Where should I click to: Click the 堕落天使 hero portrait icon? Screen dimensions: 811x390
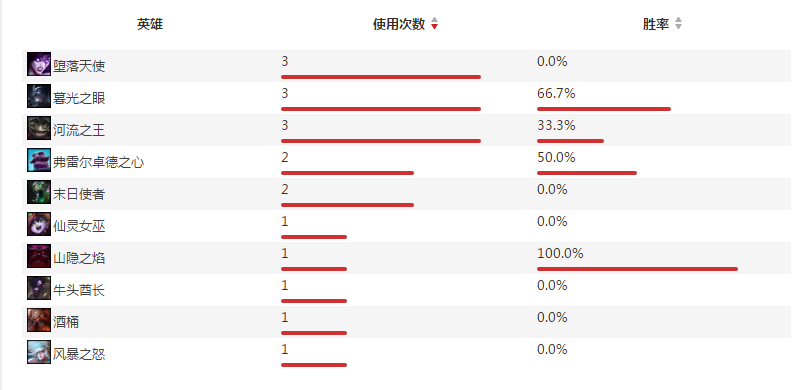(39, 64)
